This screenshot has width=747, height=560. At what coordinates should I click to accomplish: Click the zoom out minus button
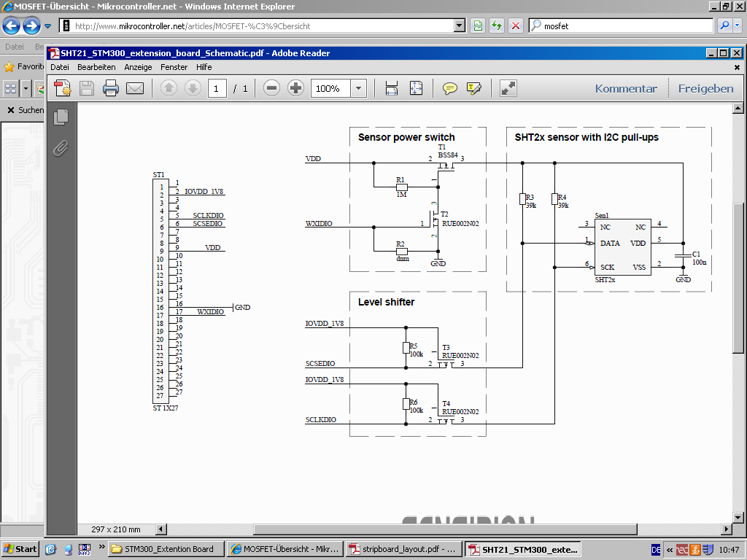click(x=271, y=89)
